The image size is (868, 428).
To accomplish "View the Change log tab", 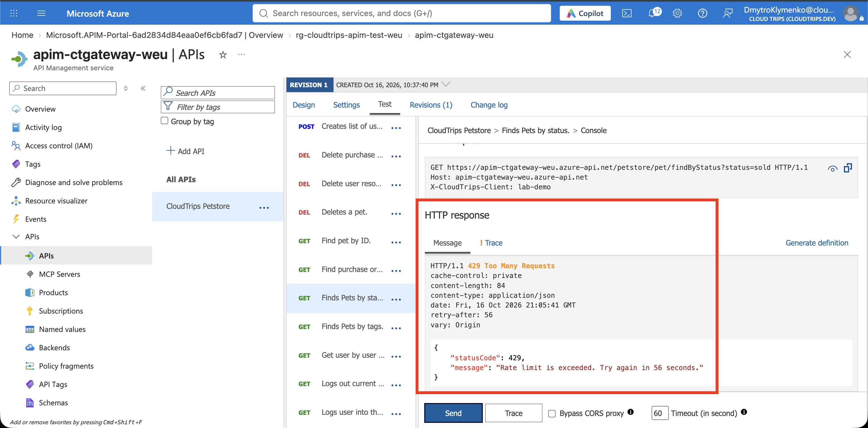I will tap(489, 105).
